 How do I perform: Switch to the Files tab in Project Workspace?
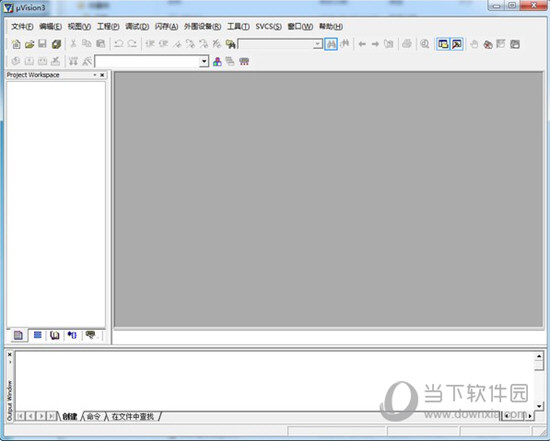18,335
